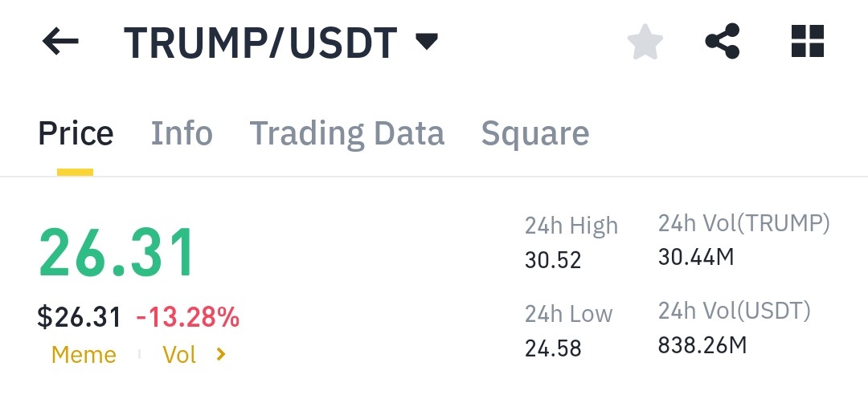Tap the 24h Vol(TRUMP) value 30.44M

[696, 257]
